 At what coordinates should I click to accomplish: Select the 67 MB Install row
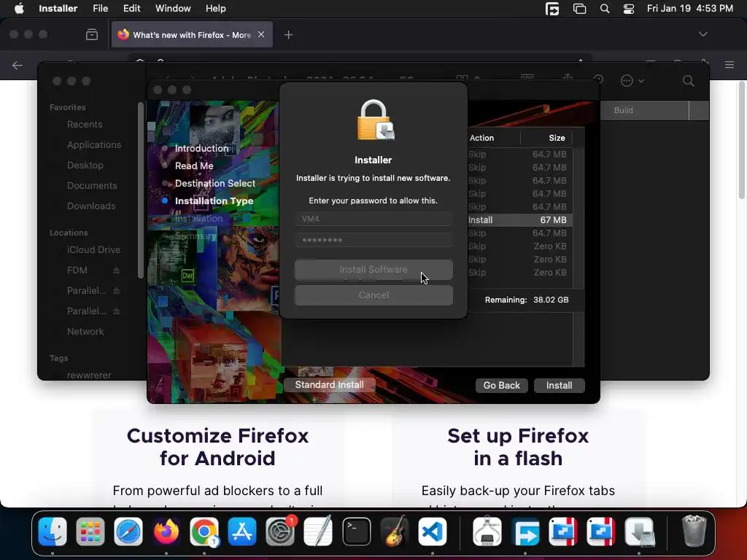coord(520,220)
